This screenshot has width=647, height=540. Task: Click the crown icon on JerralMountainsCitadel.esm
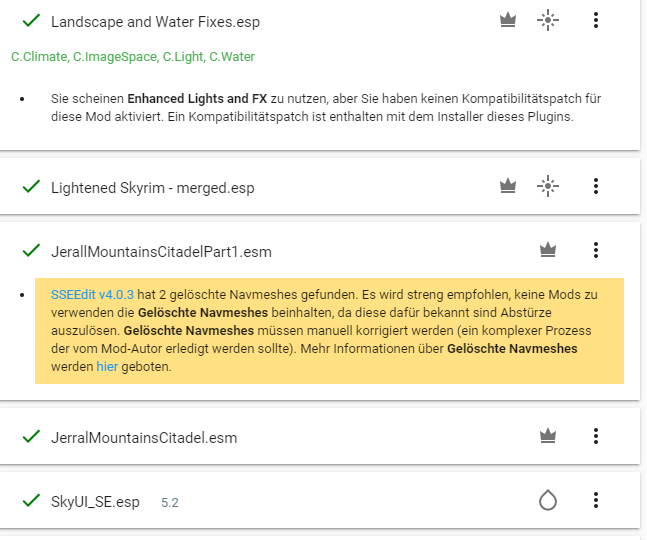(547, 436)
